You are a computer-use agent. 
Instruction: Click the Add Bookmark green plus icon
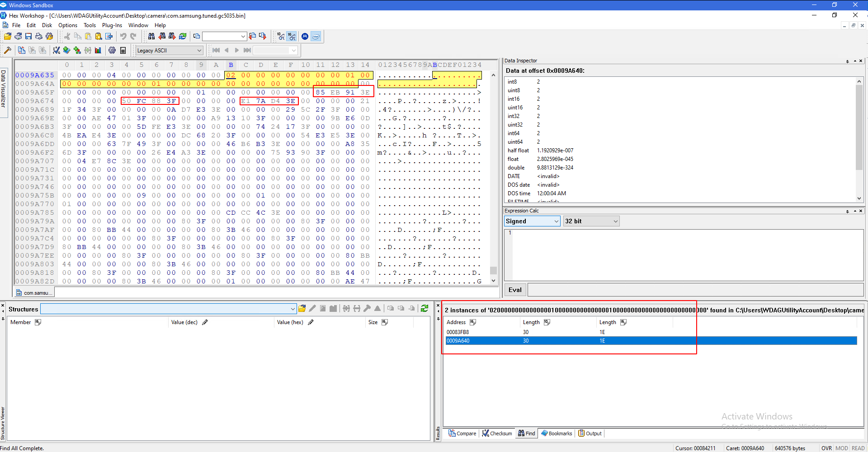pos(67,51)
